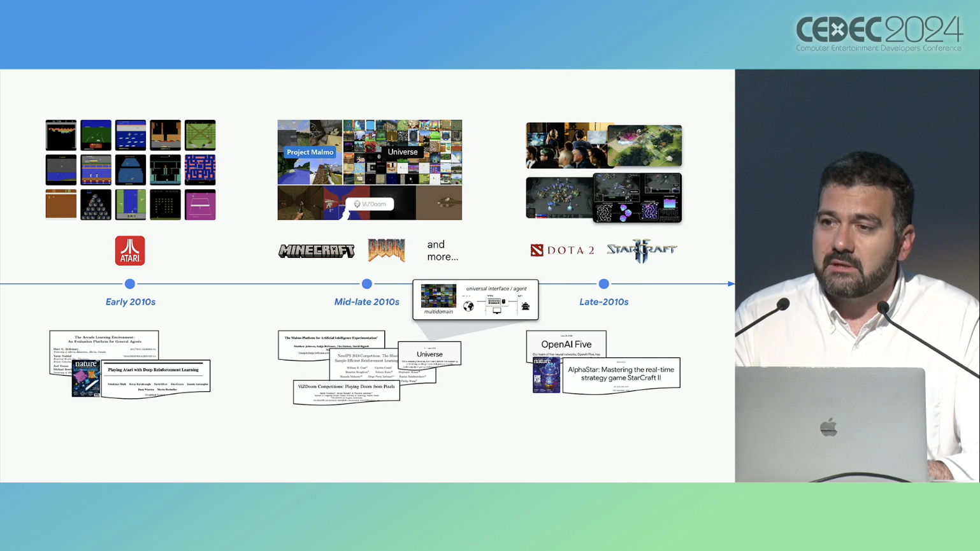Screen dimensions: 980x551
Task: Open the Dota audience photo
Action: 566,145
